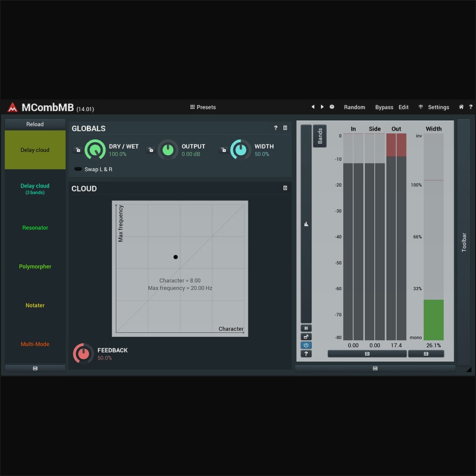Viewport: 476px width, 476px height.
Task: Click the Dry/Wet 100.0% value
Action: (117, 154)
